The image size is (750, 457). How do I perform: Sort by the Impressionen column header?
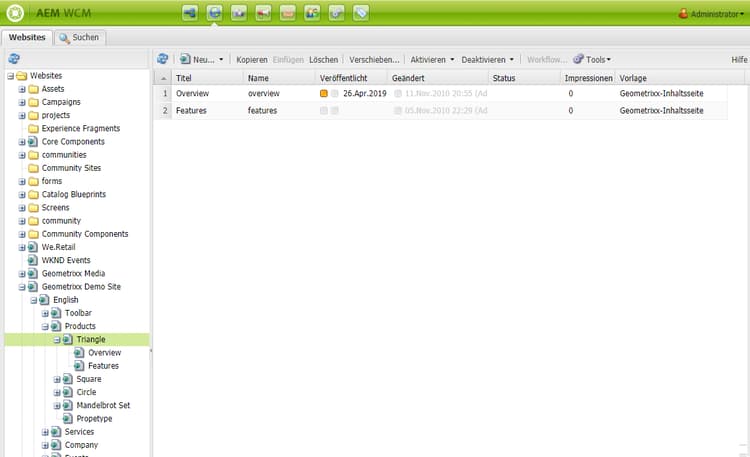[x=588, y=78]
